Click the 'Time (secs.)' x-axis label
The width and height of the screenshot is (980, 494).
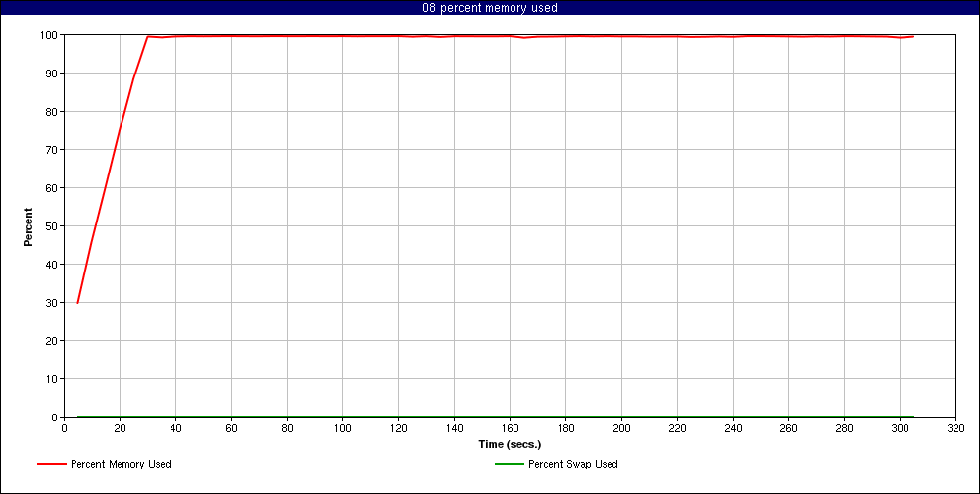[510, 445]
